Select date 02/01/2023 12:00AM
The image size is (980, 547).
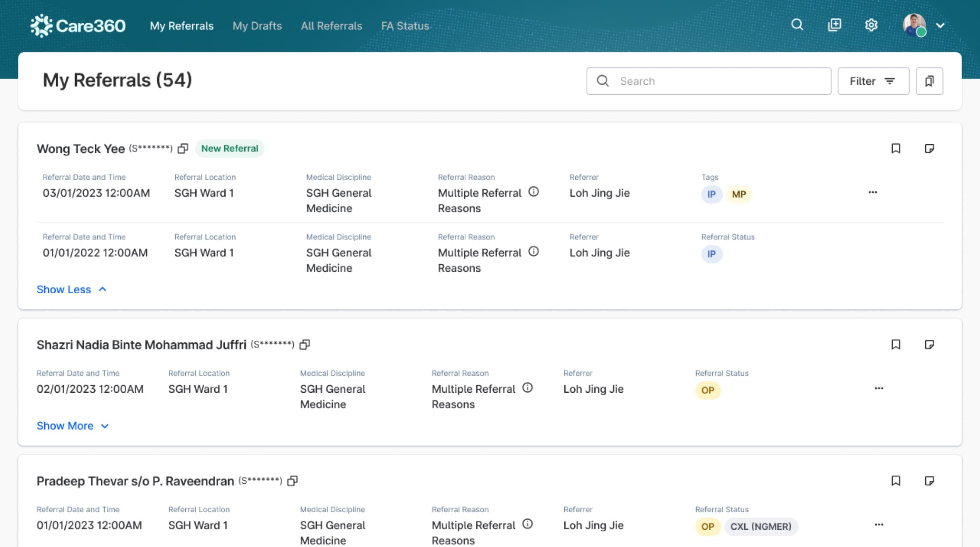pyautogui.click(x=90, y=389)
